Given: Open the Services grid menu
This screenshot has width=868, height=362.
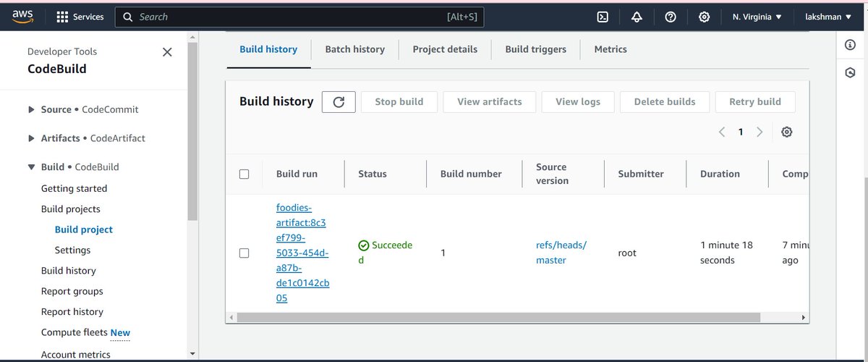Looking at the screenshot, I should point(80,17).
